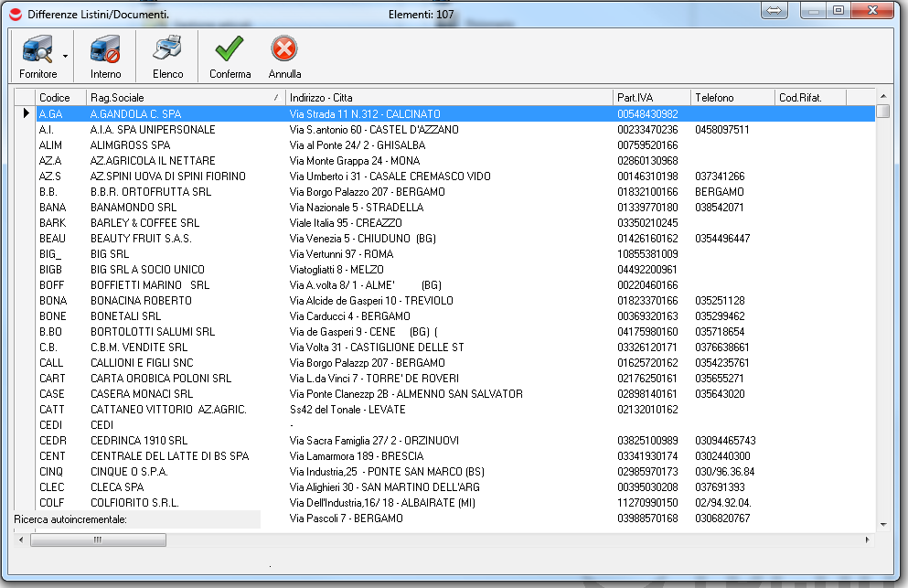Print list with Elenco printer icon
This screenshot has height=588, width=908.
167,51
